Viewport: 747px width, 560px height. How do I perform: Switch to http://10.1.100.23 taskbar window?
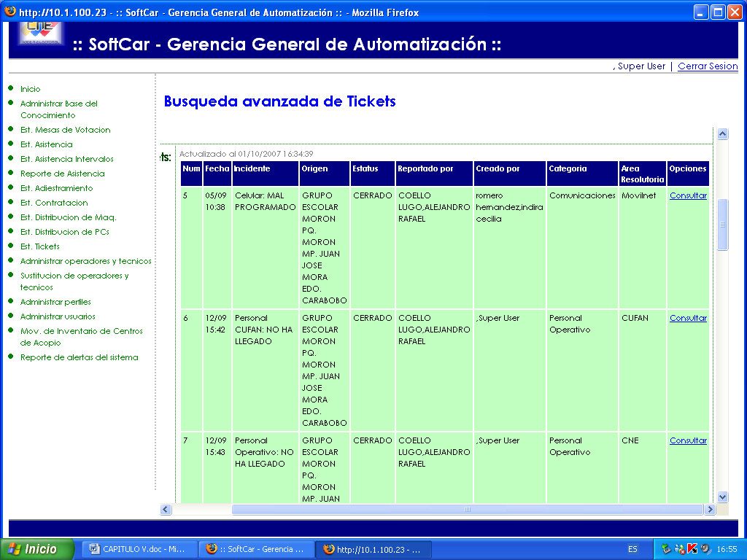pyautogui.click(x=373, y=549)
